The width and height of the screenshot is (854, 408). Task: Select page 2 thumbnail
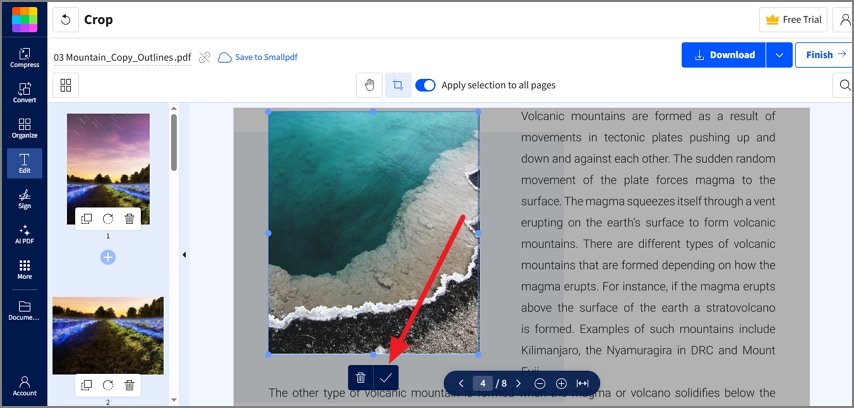tap(108, 336)
